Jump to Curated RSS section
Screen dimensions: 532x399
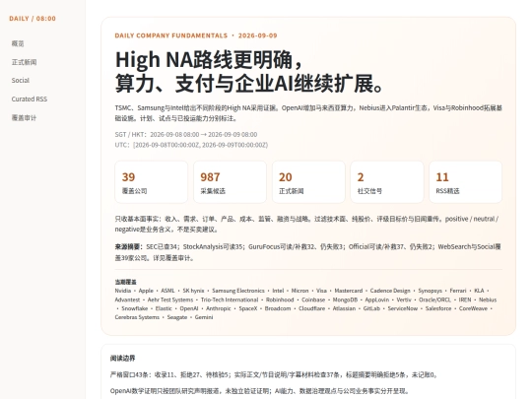pos(30,100)
